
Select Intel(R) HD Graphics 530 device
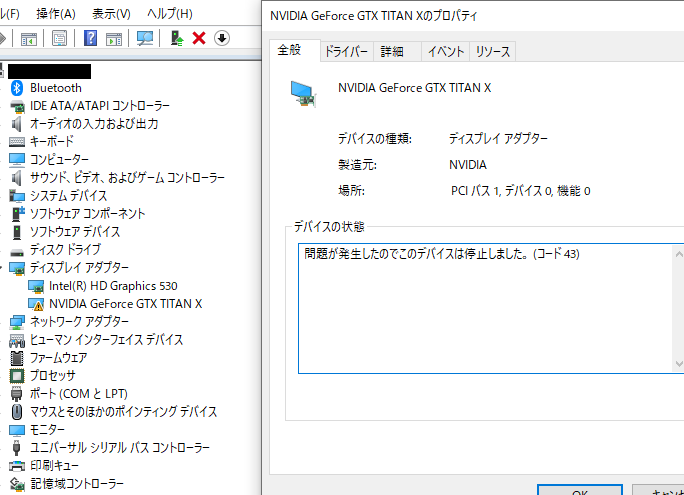pyautogui.click(x=112, y=285)
